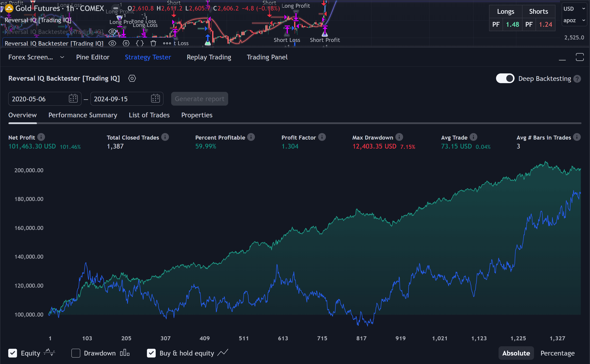
Task: Remove the Reversal IQ Backtester with trash icon
Action: [153, 43]
